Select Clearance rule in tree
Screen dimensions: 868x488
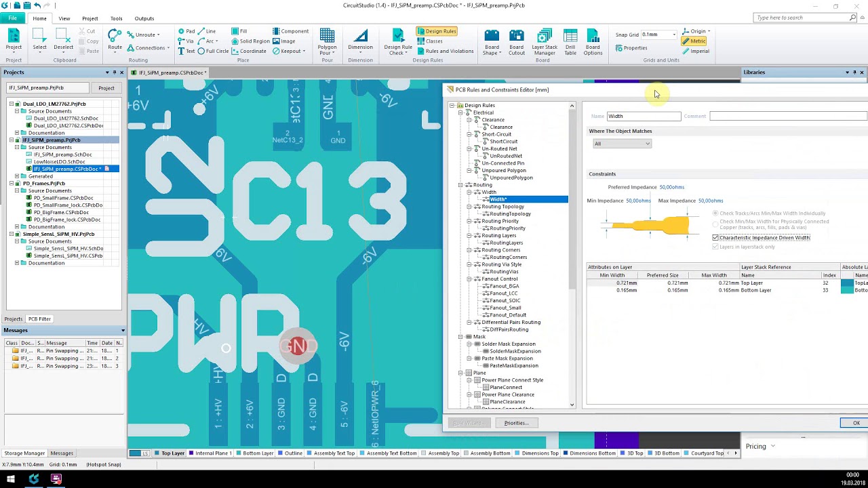click(501, 127)
